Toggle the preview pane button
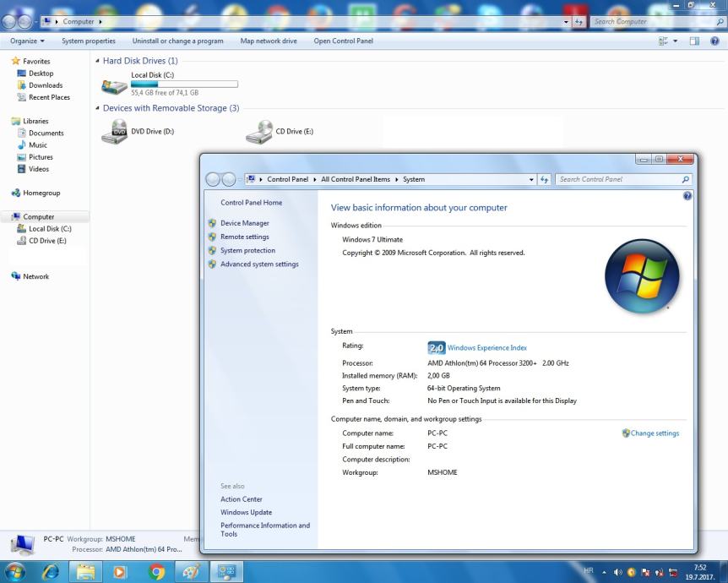 coord(696,41)
